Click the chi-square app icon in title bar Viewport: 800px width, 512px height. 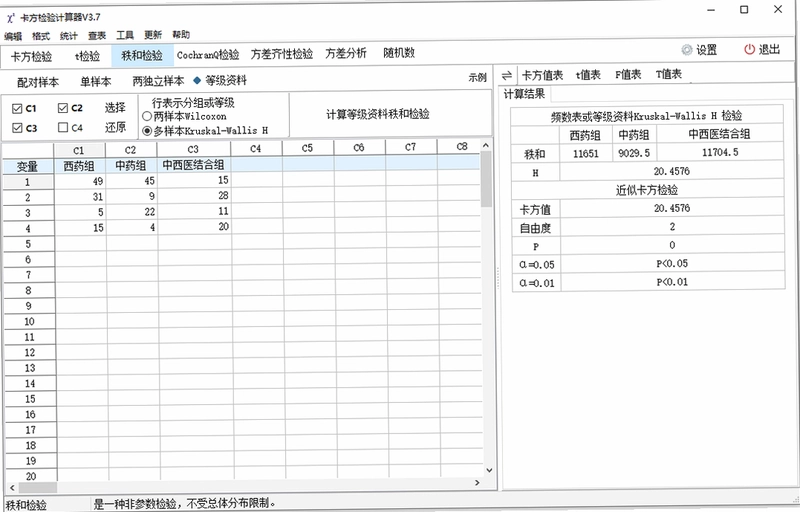click(11, 18)
